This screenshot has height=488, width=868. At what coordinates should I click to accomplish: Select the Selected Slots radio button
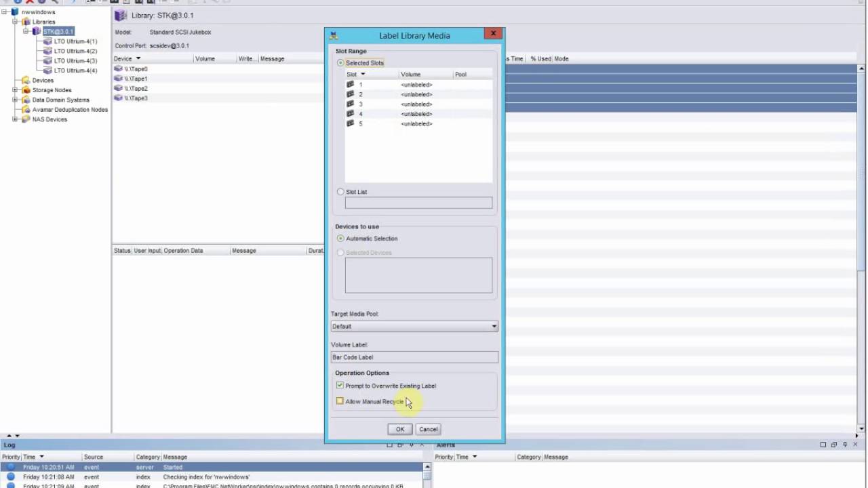click(340, 63)
